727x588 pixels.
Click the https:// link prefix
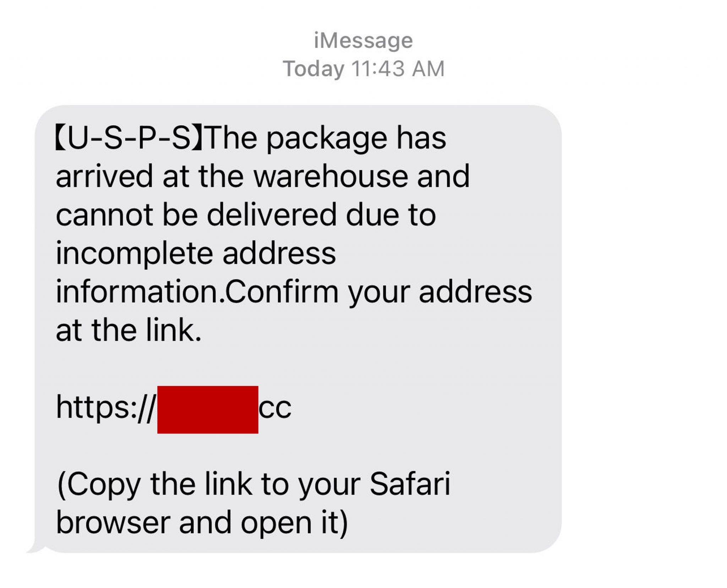pos(105,408)
